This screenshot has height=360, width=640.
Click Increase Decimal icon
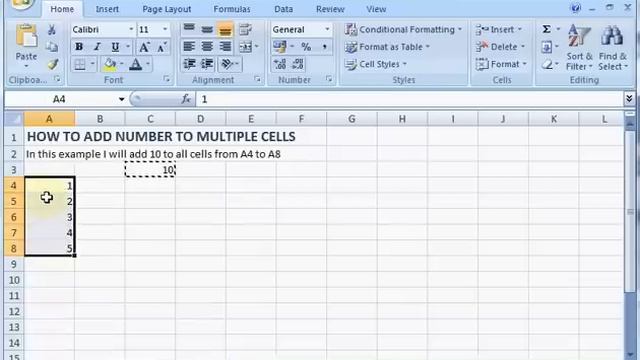[280, 64]
